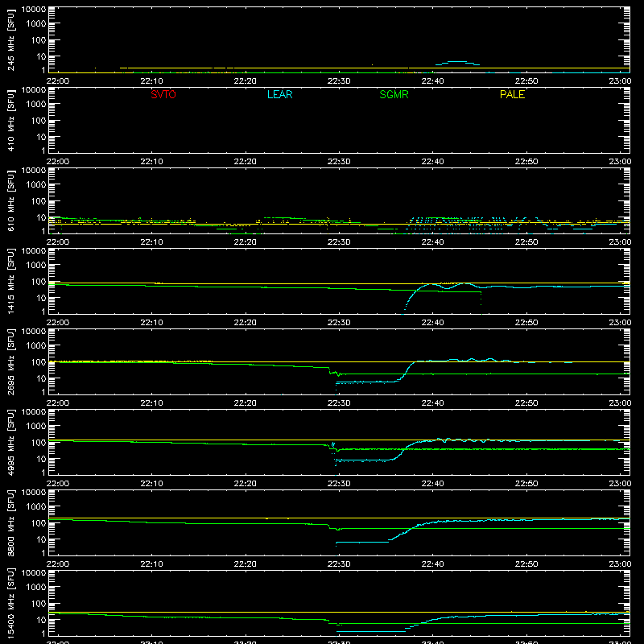Viewport: 644px width, 644px height.
Task: Click 22:10 tick label under 1415 MHz panel
Action: coord(151,323)
